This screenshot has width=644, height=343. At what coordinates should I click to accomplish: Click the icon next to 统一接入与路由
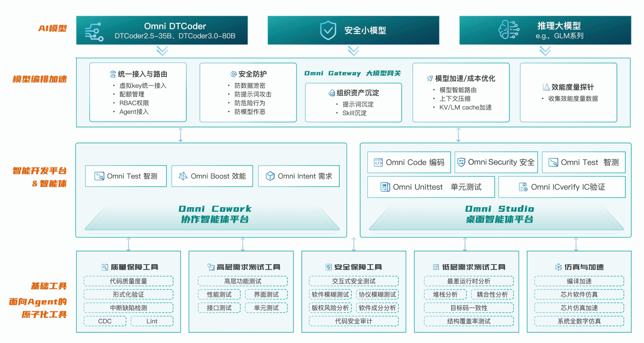pyautogui.click(x=113, y=74)
